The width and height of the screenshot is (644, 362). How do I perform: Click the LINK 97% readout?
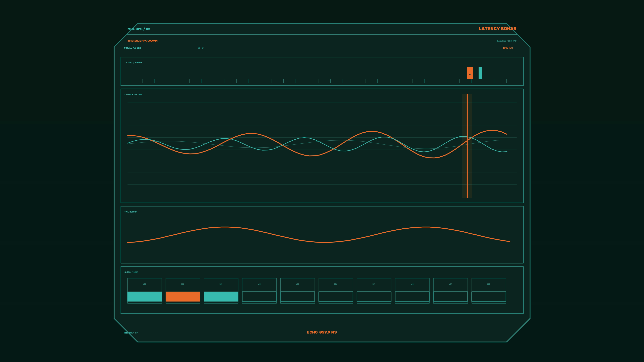point(508,48)
